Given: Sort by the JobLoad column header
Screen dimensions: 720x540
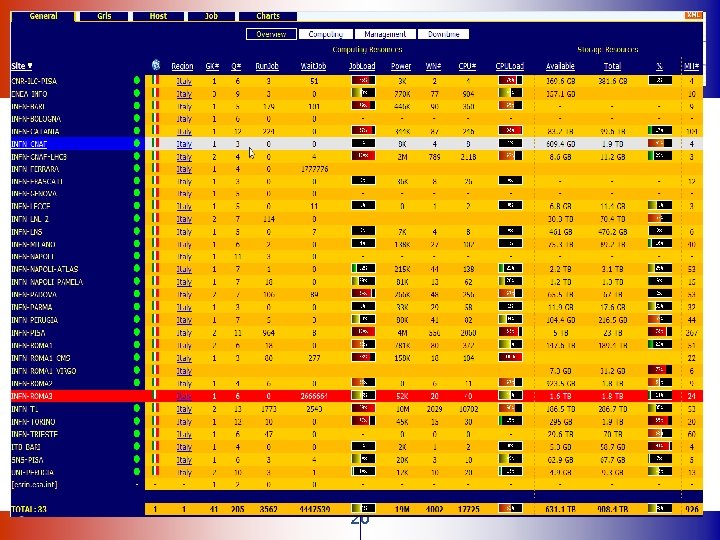Looking at the screenshot, I should point(362,66).
